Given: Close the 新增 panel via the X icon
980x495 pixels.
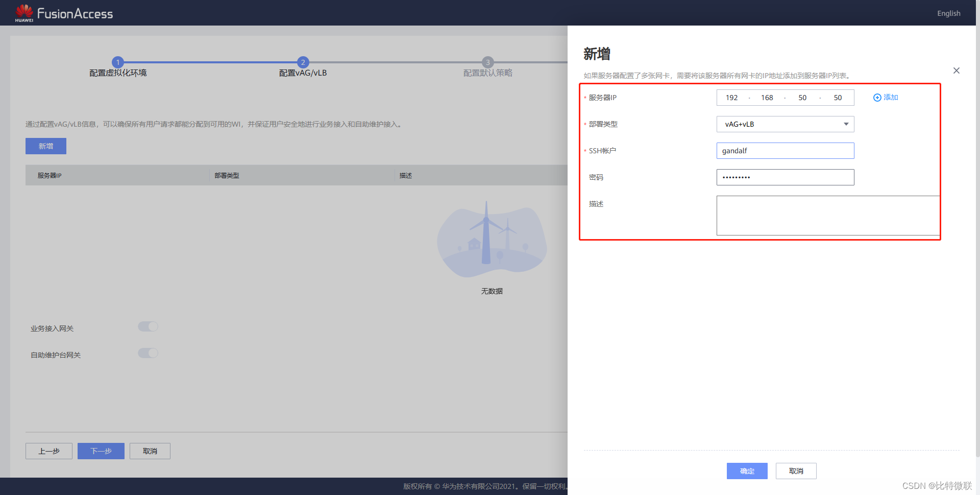Looking at the screenshot, I should tap(956, 70).
